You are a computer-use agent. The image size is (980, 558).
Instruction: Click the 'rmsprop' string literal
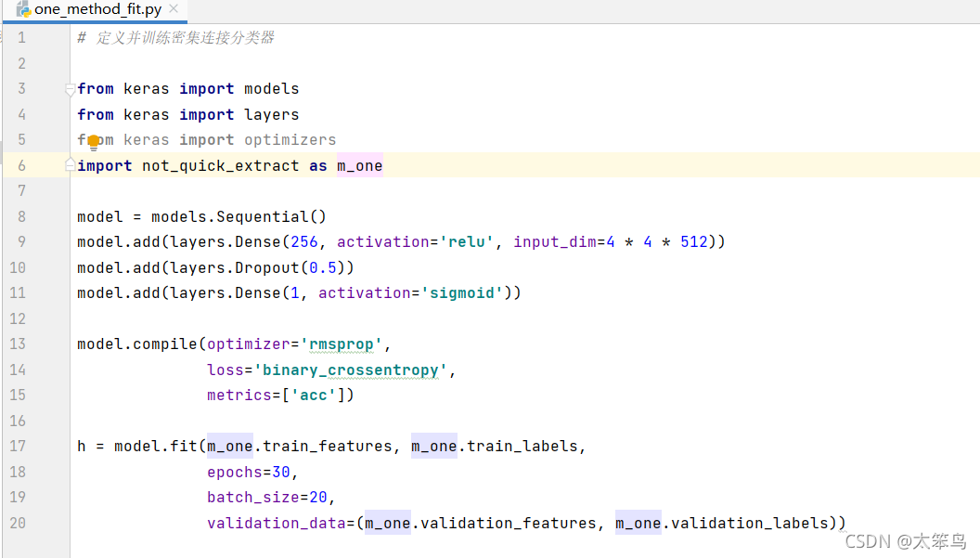342,344
